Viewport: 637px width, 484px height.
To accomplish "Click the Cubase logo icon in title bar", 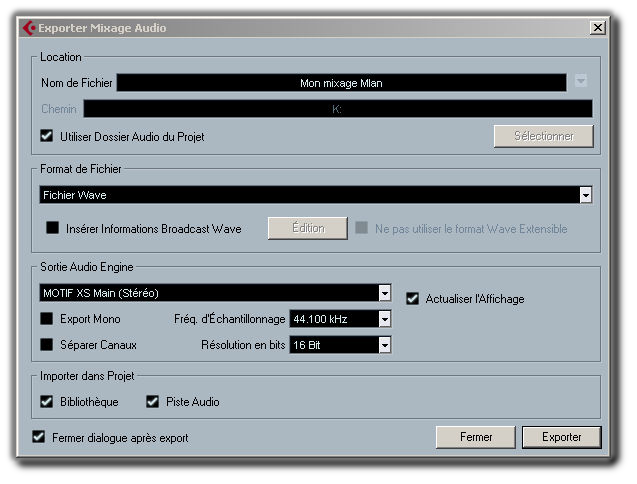I will 29,28.
